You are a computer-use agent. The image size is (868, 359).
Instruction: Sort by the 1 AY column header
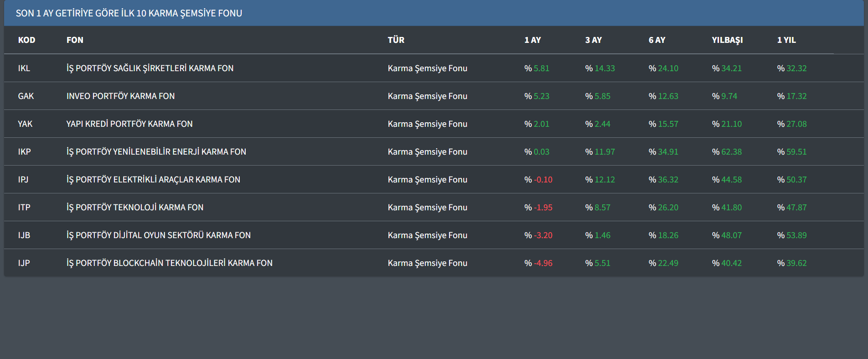click(x=532, y=40)
